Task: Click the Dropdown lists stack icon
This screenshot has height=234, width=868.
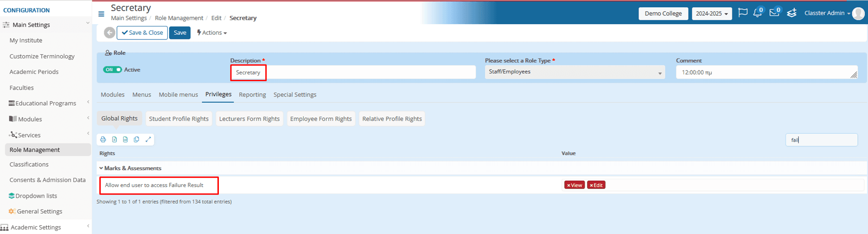Action: 12,196
